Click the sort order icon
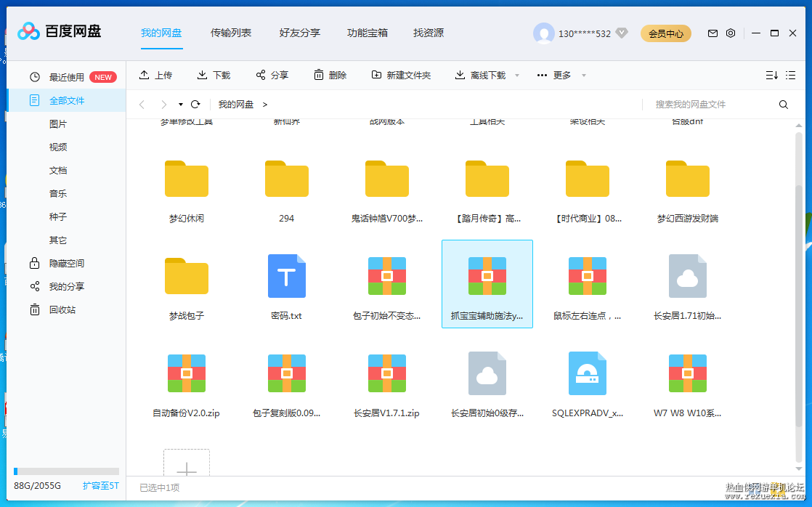Viewport: 812px width, 507px height. tap(771, 75)
